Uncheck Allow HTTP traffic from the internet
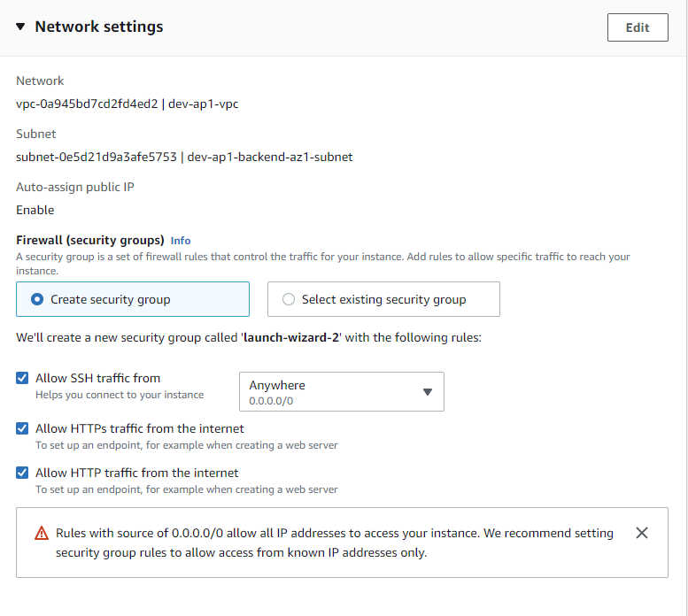The height and width of the screenshot is (616, 688). (x=22, y=473)
